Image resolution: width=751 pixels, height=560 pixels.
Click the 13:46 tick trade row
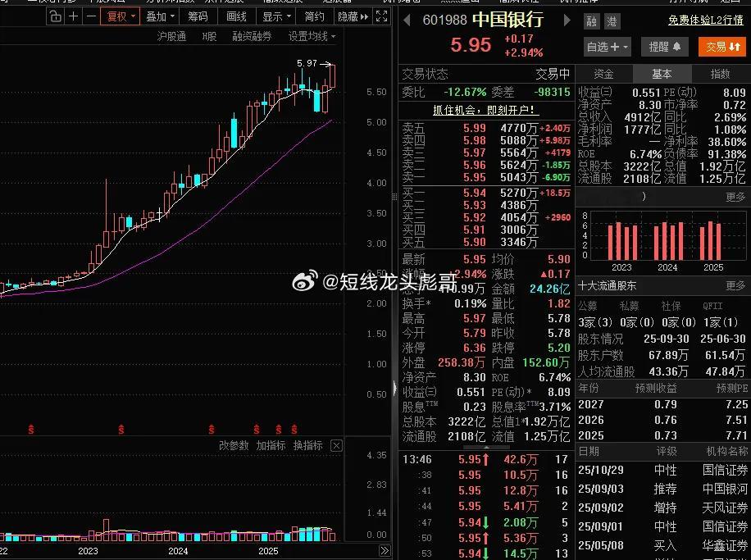click(485, 459)
